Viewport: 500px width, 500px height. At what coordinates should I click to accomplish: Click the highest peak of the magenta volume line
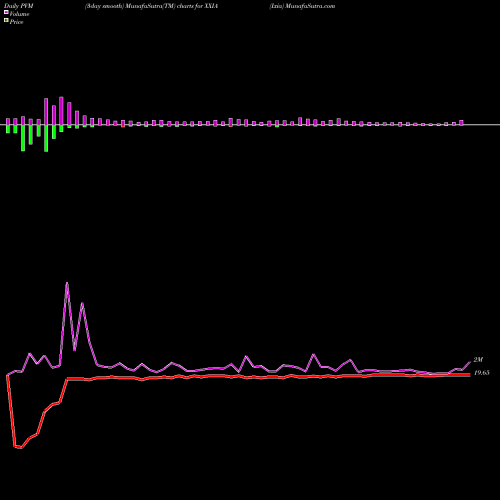[67, 283]
